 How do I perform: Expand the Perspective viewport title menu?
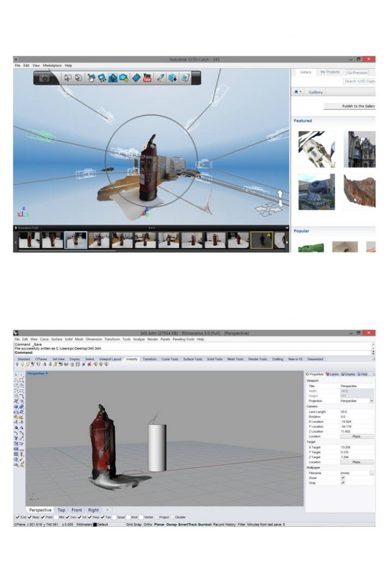point(47,374)
